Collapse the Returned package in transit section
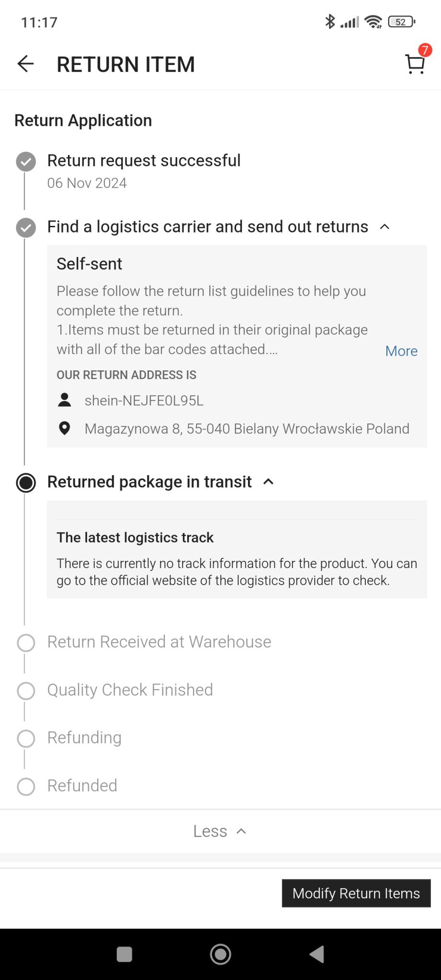 (x=269, y=482)
